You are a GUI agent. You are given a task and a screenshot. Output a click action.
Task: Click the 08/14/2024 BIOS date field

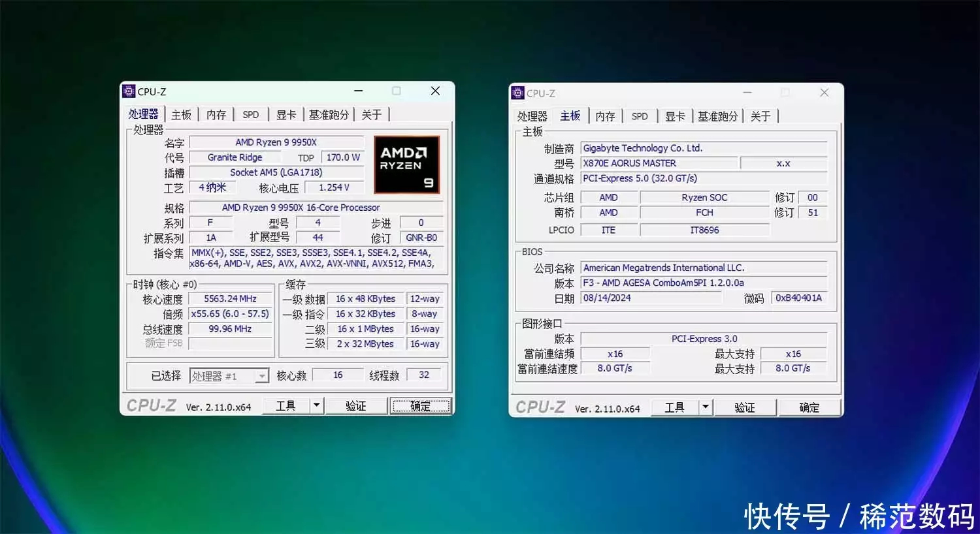click(x=651, y=298)
